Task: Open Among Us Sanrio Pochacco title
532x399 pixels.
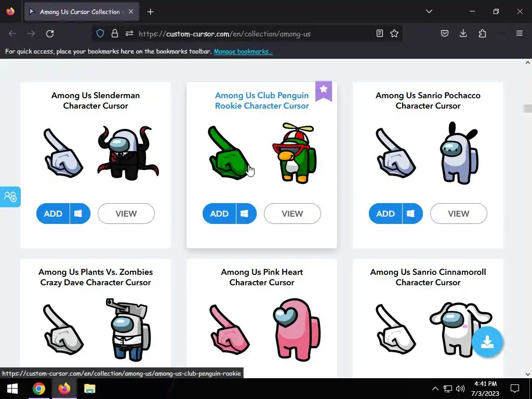Action: click(x=428, y=100)
